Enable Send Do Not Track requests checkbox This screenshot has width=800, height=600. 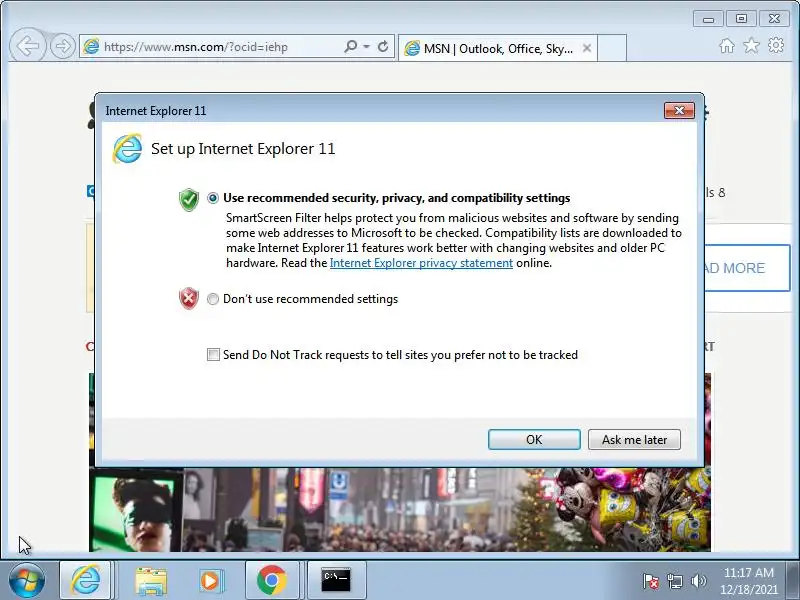pyautogui.click(x=213, y=354)
